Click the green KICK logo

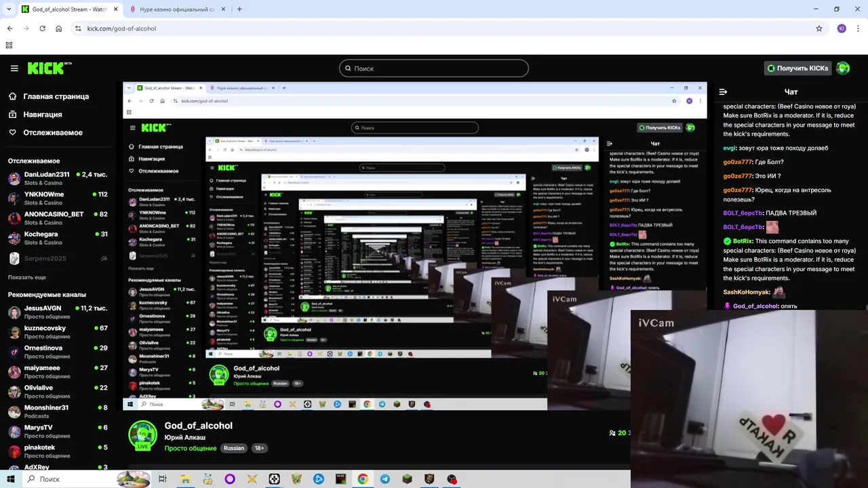[x=49, y=68]
